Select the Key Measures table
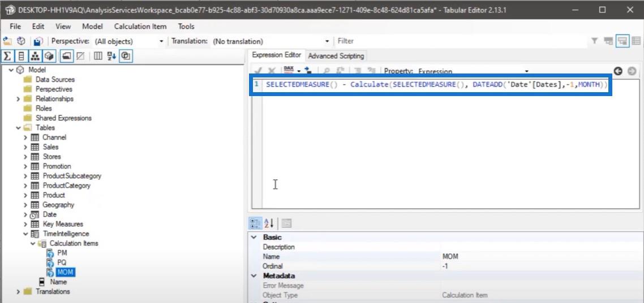The height and width of the screenshot is (303, 644). click(63, 224)
